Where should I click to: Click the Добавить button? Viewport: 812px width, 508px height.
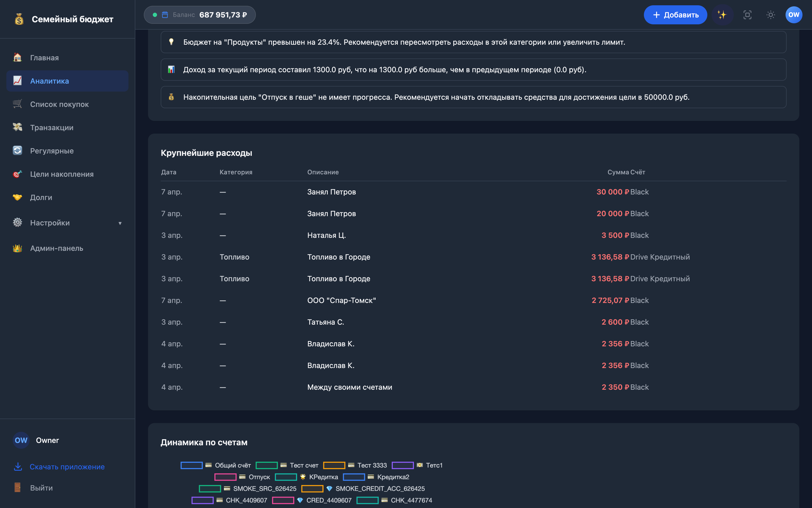(x=675, y=15)
